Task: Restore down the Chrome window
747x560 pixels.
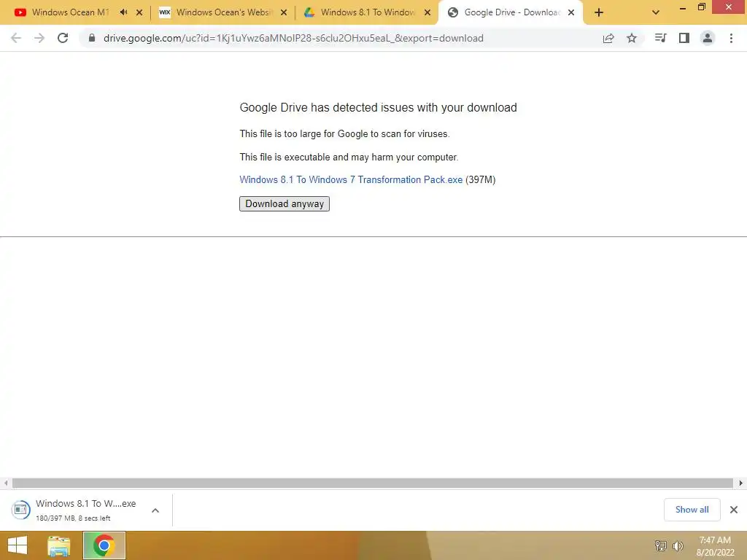Action: [x=701, y=7]
